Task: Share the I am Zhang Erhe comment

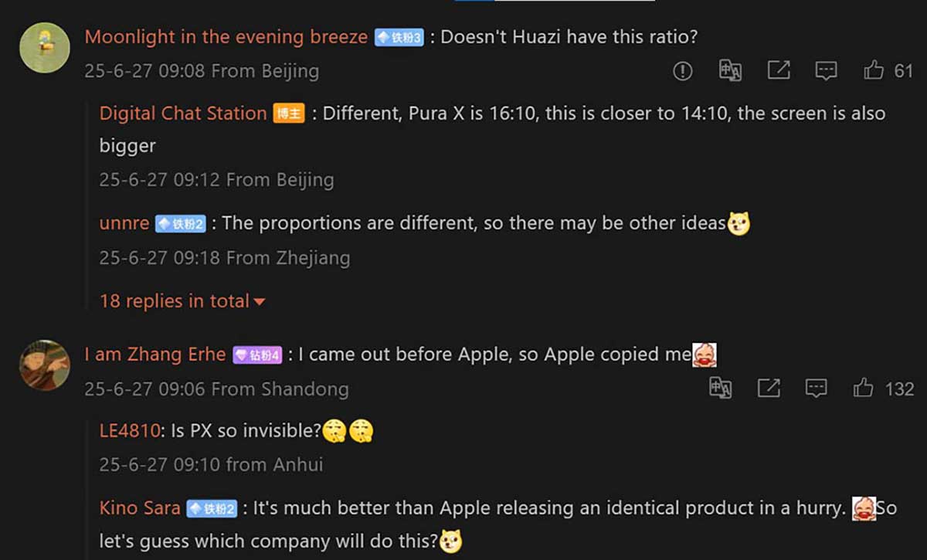Action: (769, 389)
